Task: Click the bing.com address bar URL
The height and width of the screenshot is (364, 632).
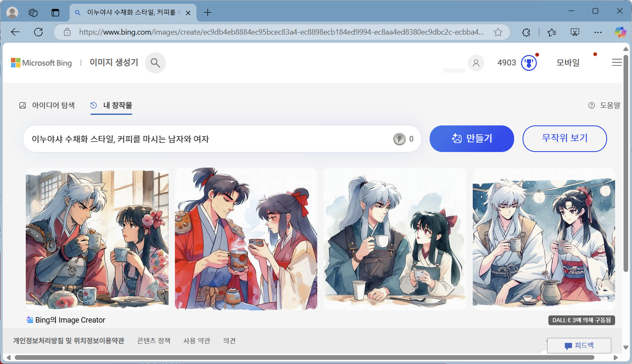Action: 281,32
